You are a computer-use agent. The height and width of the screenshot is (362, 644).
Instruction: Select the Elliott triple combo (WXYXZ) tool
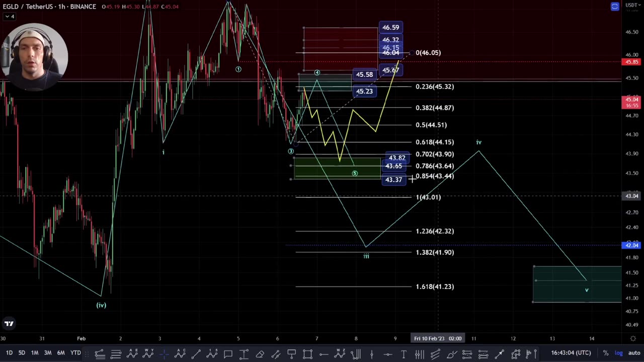[x=340, y=354]
